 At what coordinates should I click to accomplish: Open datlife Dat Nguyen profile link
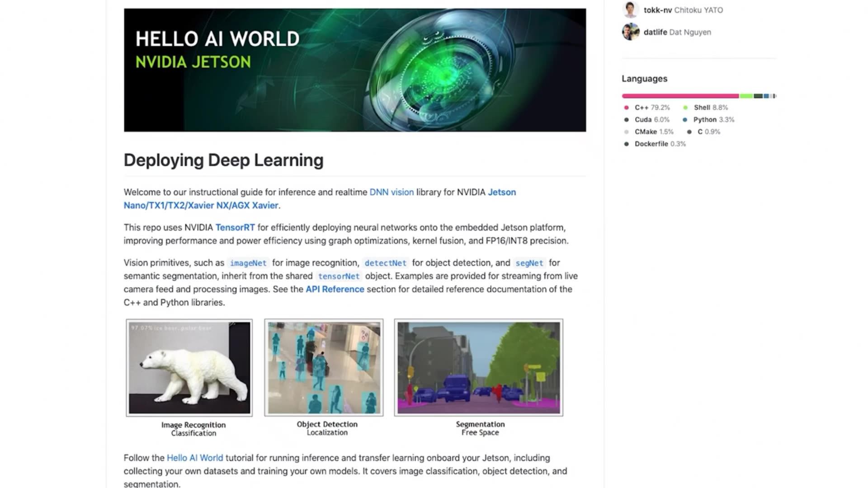pos(655,32)
